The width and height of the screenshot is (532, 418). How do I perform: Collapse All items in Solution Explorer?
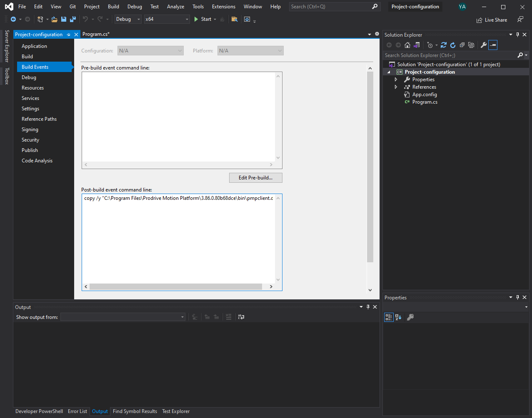pyautogui.click(x=462, y=45)
